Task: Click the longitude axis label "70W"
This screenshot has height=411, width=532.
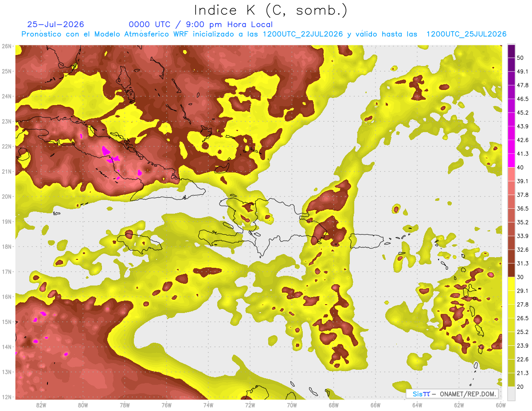Action: click(292, 405)
